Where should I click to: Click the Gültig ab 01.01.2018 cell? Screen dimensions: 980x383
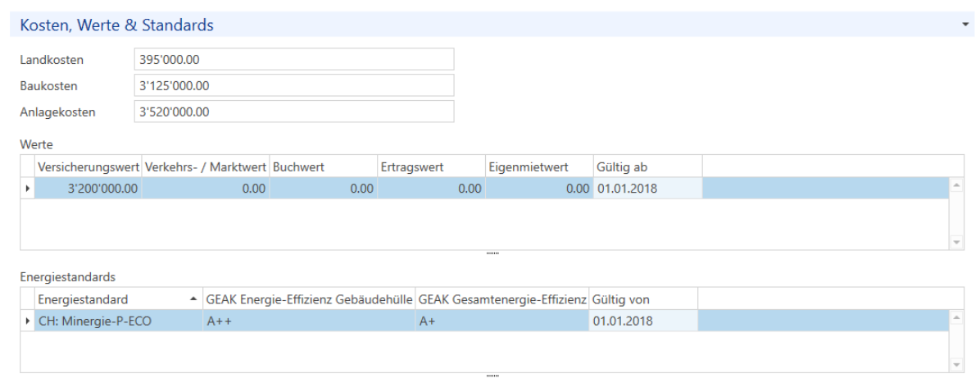647,189
